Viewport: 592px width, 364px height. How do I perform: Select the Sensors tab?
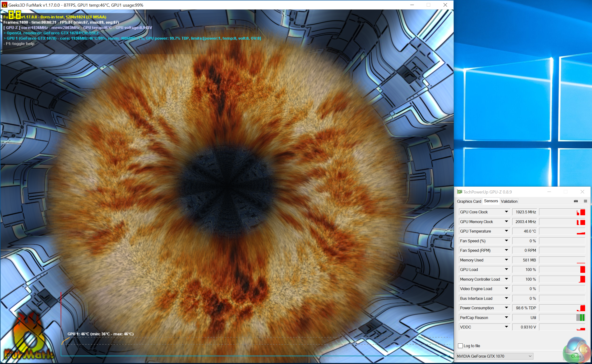pyautogui.click(x=491, y=201)
